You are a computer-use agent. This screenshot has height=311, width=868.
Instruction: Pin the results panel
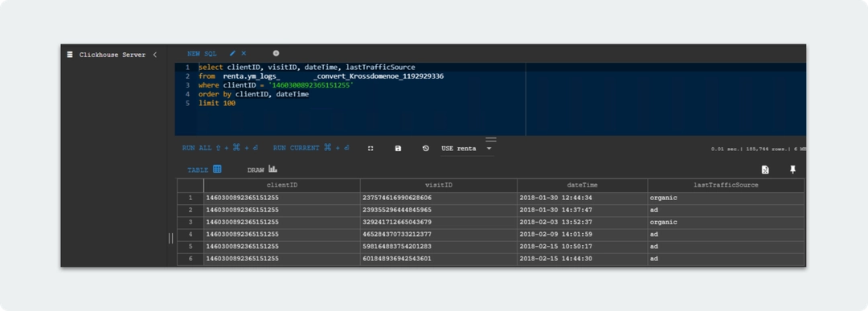tap(792, 170)
